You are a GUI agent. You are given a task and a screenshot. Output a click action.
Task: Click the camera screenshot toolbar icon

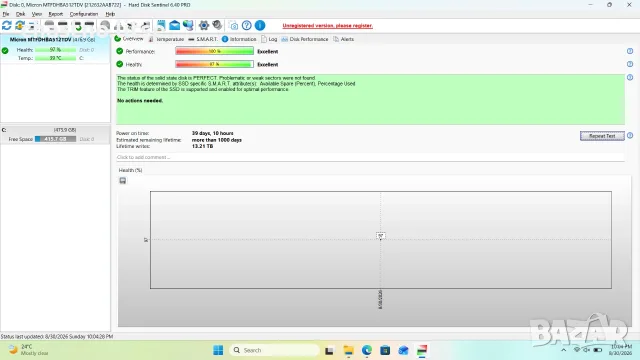coord(233,26)
